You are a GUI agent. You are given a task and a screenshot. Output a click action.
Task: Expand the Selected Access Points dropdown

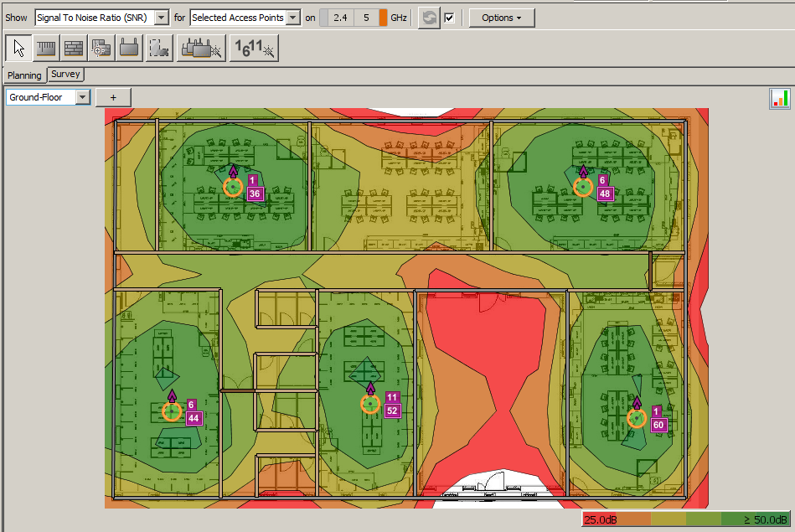245,18
